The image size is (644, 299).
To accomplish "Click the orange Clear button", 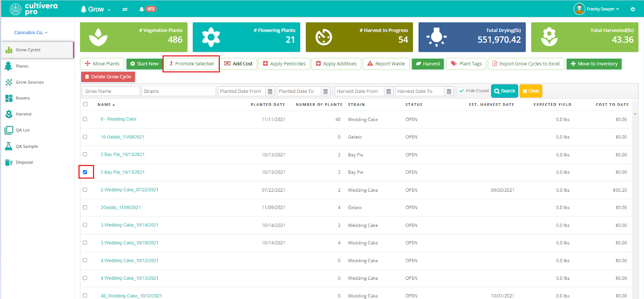I will [x=531, y=91].
